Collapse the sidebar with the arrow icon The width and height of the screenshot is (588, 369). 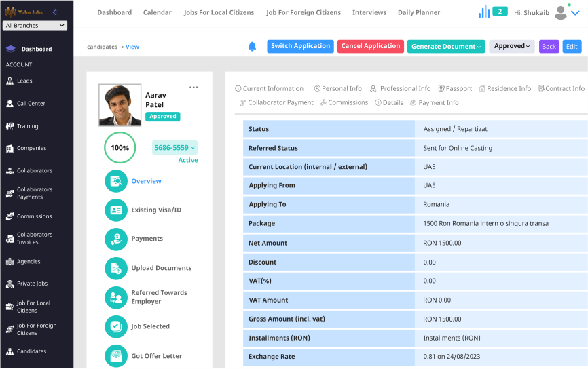(x=54, y=12)
